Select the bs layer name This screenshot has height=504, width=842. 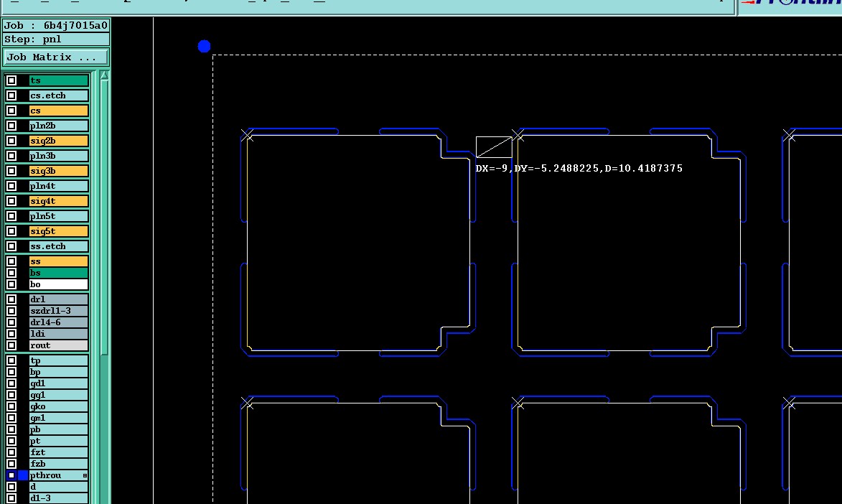[x=59, y=273]
